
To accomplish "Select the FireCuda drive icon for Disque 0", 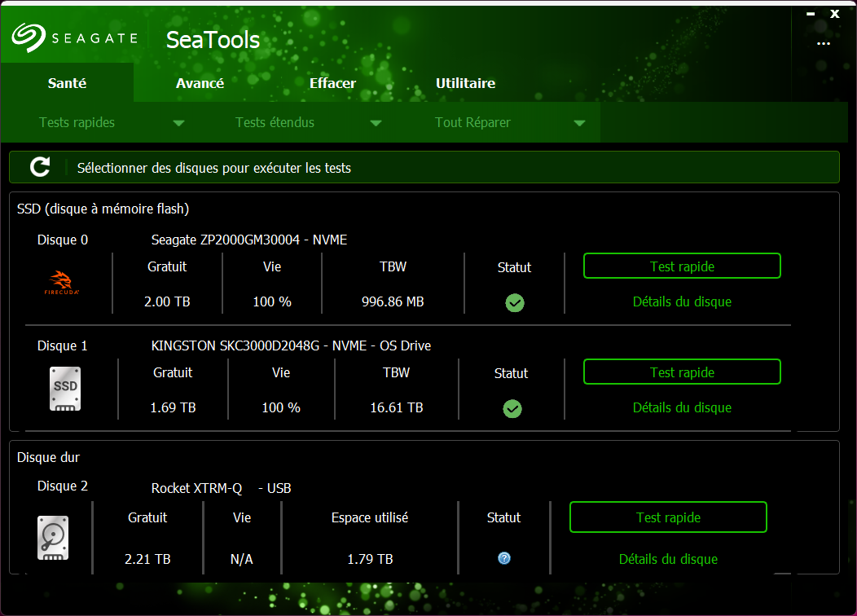I will (64, 283).
